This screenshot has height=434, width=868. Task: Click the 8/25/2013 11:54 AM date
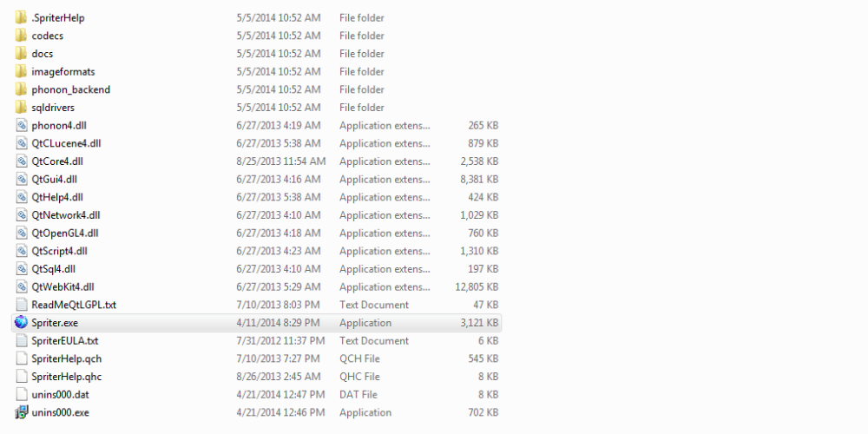tap(280, 161)
